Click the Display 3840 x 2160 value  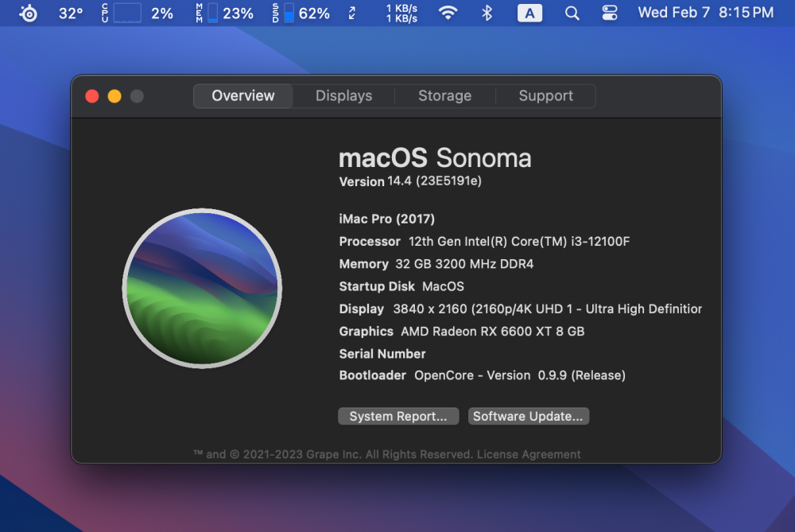click(548, 309)
